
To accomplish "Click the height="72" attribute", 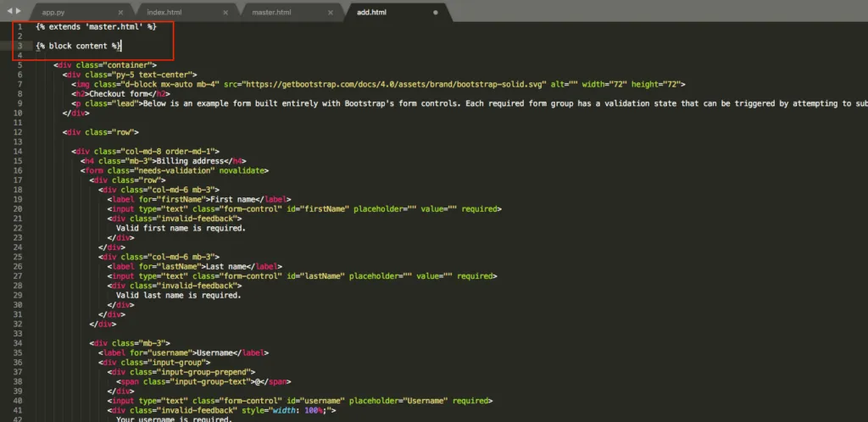I will [x=658, y=84].
